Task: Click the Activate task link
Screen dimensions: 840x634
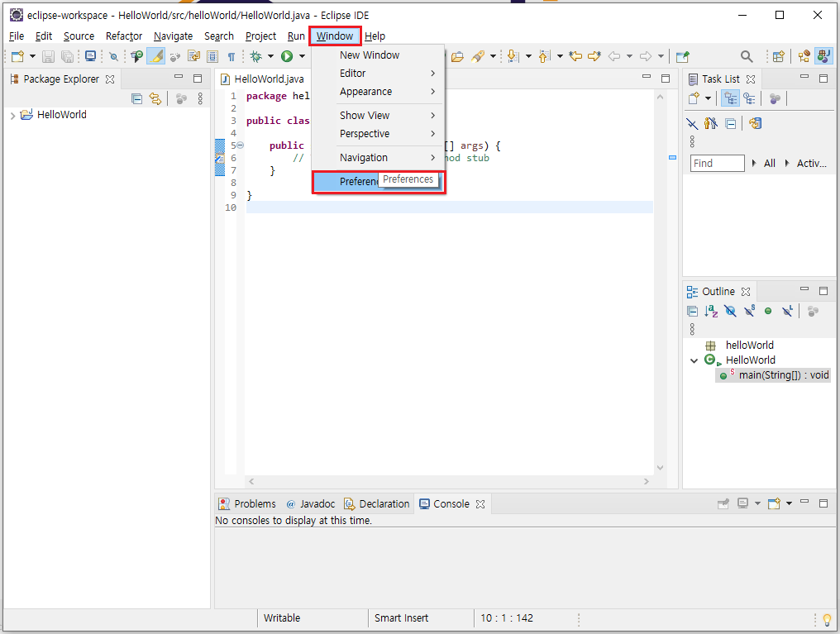Action: pos(812,164)
